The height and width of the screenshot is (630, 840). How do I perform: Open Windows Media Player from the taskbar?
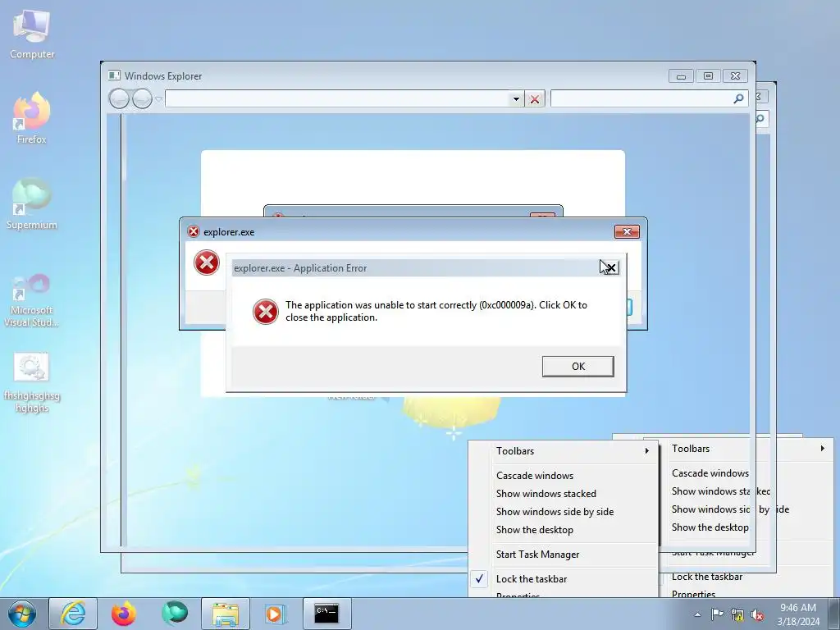[x=276, y=614]
